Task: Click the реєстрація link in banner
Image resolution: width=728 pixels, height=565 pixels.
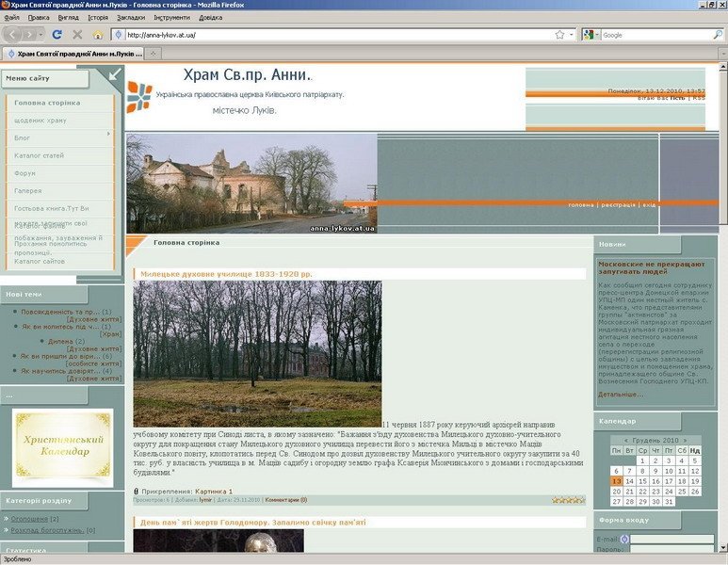Action: pyautogui.click(x=618, y=204)
